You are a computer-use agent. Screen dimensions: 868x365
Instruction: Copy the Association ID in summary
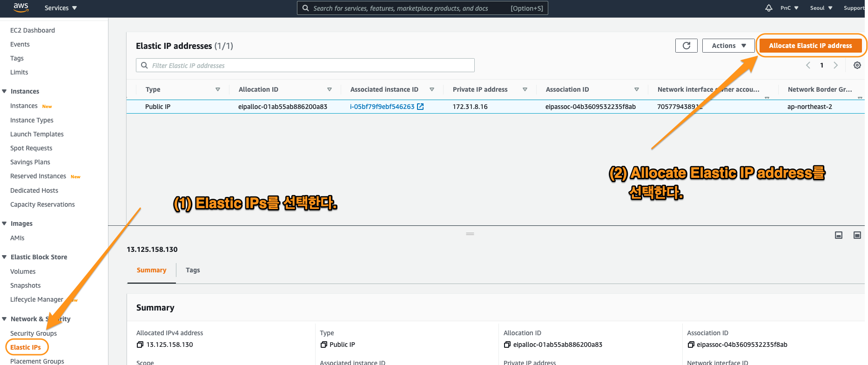click(691, 345)
